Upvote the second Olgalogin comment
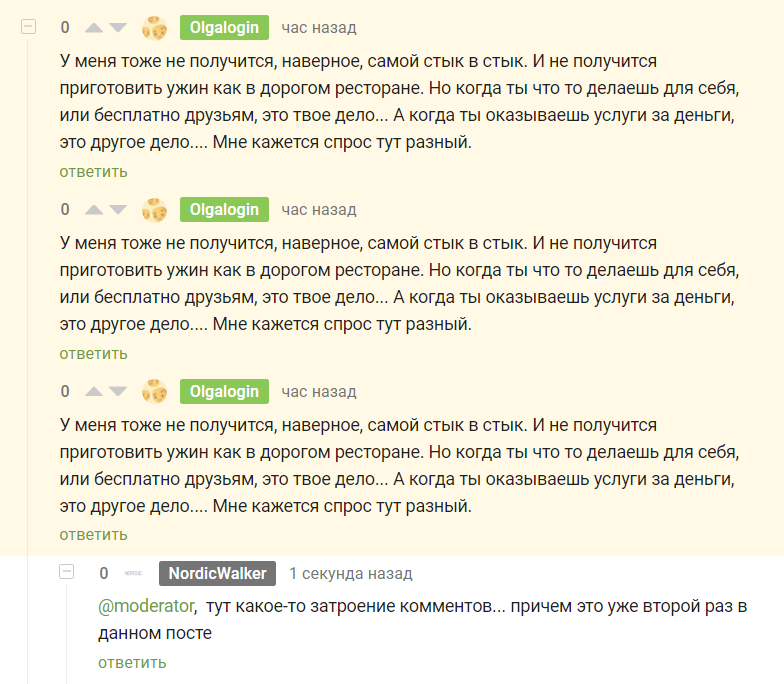784x684 pixels. click(95, 210)
